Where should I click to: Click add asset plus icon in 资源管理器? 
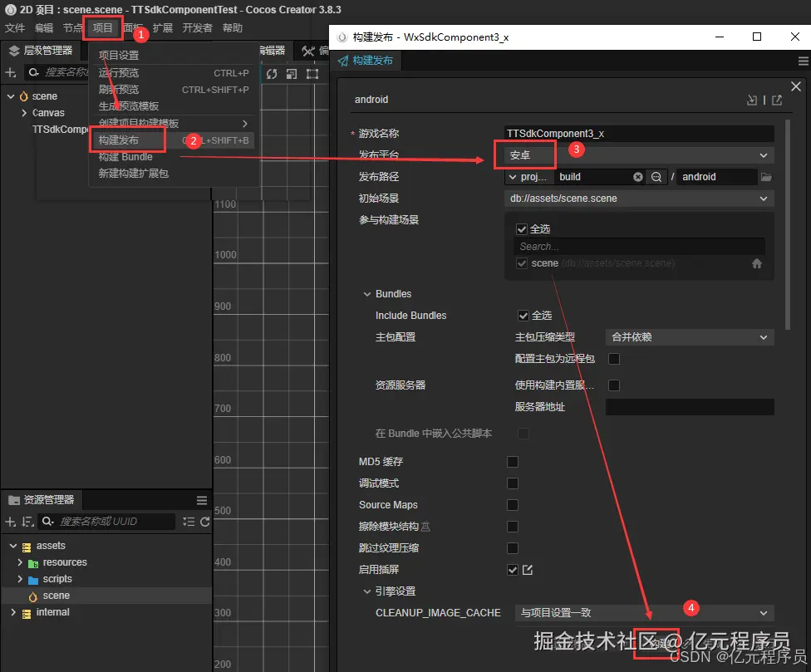[x=10, y=522]
